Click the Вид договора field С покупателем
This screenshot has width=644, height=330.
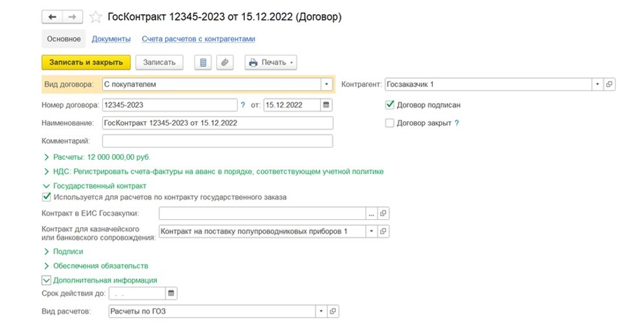pyautogui.click(x=211, y=84)
